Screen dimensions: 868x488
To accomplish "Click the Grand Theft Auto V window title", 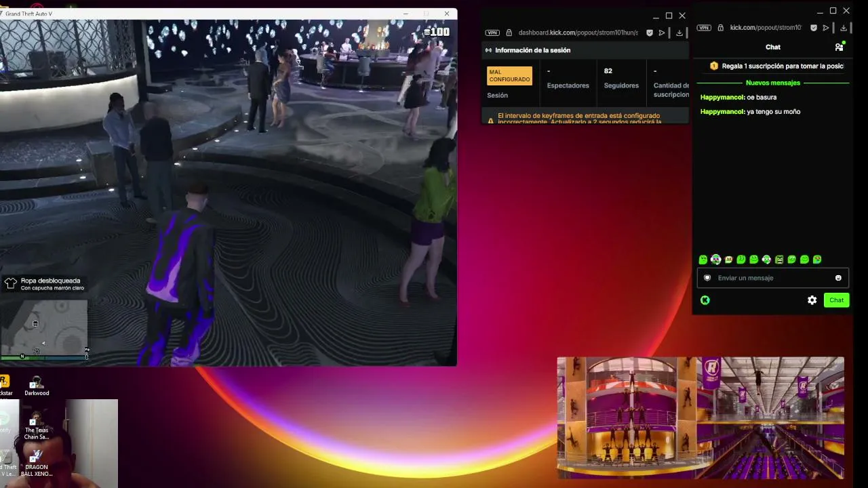I will click(x=28, y=14).
